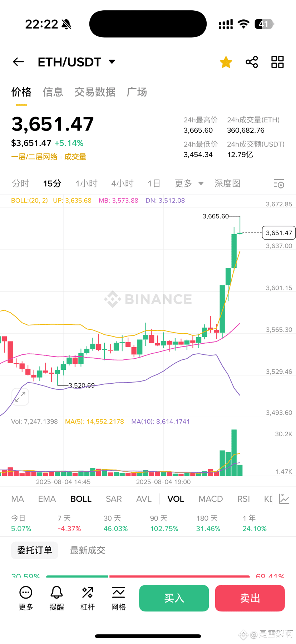Tap the Wi-Fi icon in status bar

tap(244, 24)
